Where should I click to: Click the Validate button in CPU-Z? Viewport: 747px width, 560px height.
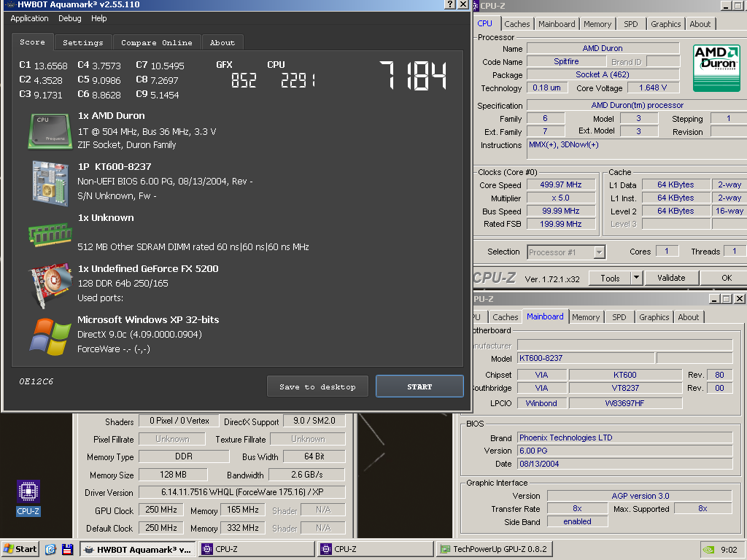671,278
